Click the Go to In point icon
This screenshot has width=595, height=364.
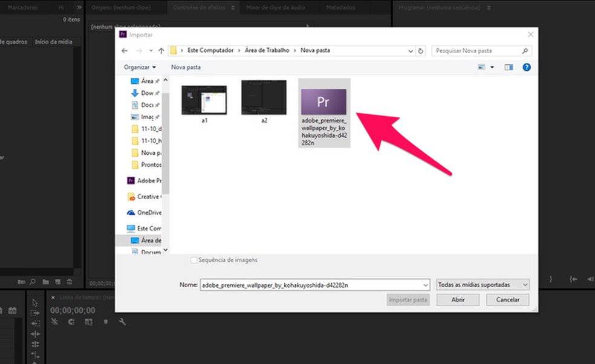click(573, 279)
